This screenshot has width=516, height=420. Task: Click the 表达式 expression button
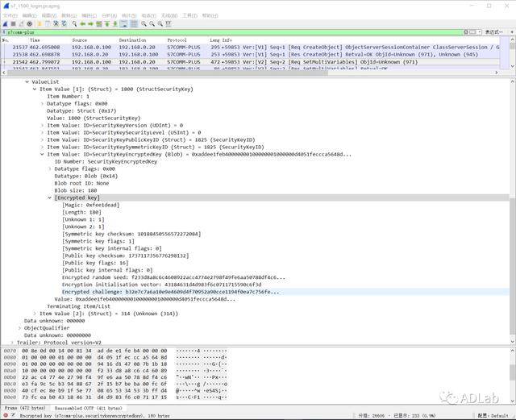(493, 31)
